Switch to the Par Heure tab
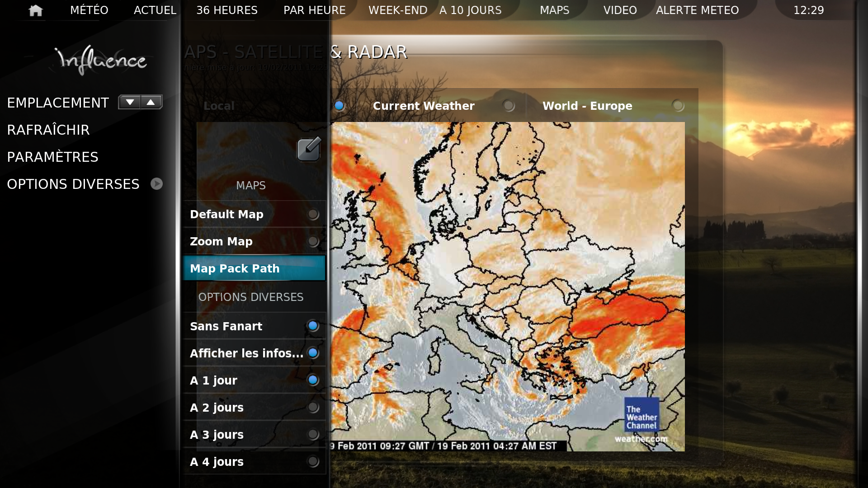Screen dimensions: 868x488 [x=314, y=10]
